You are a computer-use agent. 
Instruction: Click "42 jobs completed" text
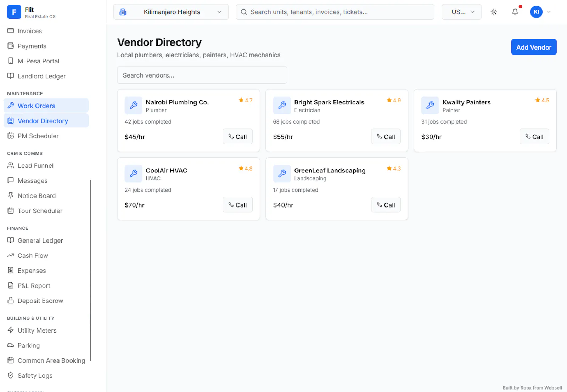148,121
